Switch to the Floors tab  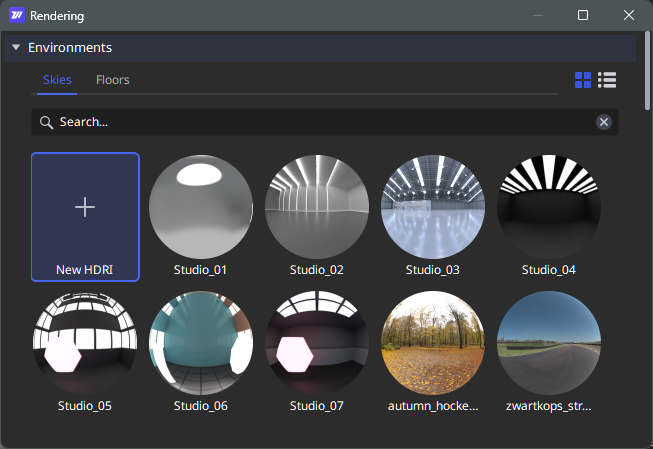click(112, 80)
